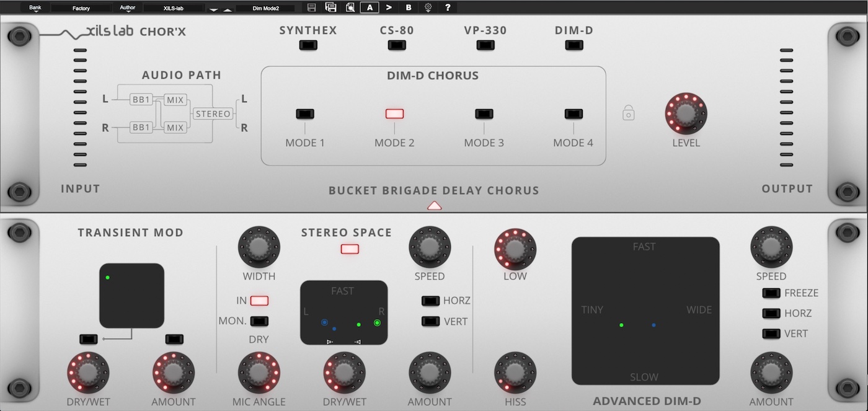868x411 pixels.
Task: Click the Advanced DIM-D SPEED knob
Action: pyautogui.click(x=771, y=247)
